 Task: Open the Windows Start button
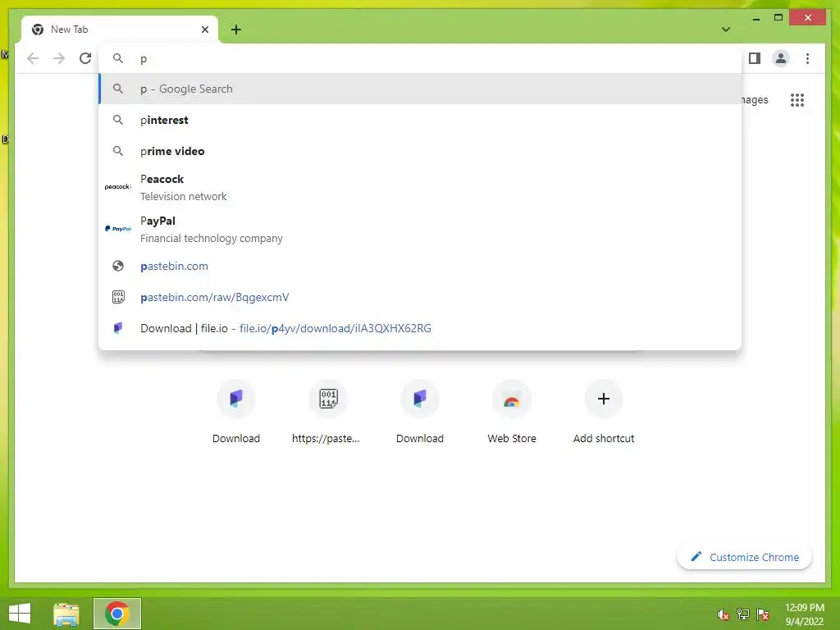20,614
